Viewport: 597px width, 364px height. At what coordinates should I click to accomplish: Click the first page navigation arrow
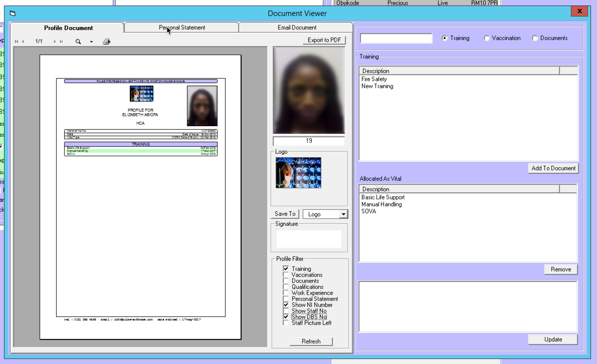pyautogui.click(x=16, y=42)
